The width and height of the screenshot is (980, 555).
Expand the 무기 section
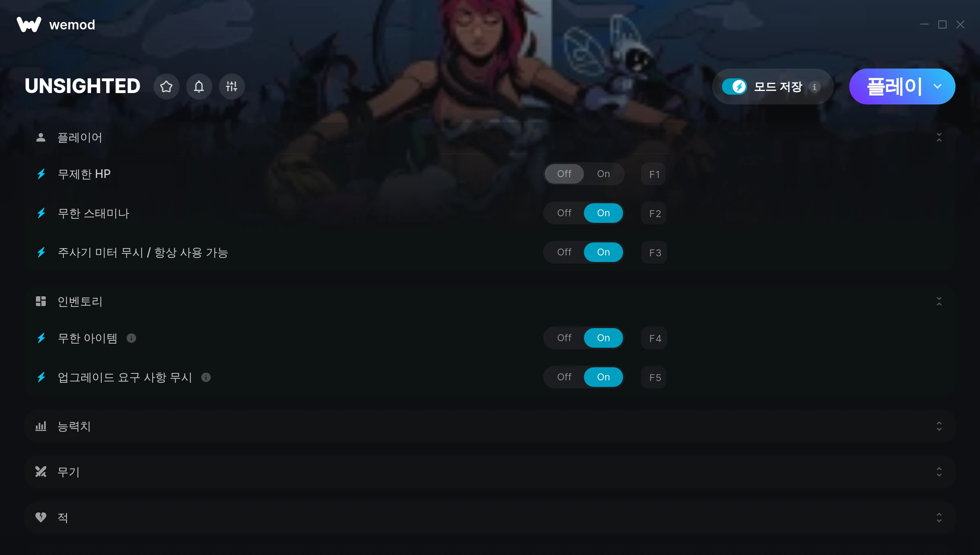(489, 472)
